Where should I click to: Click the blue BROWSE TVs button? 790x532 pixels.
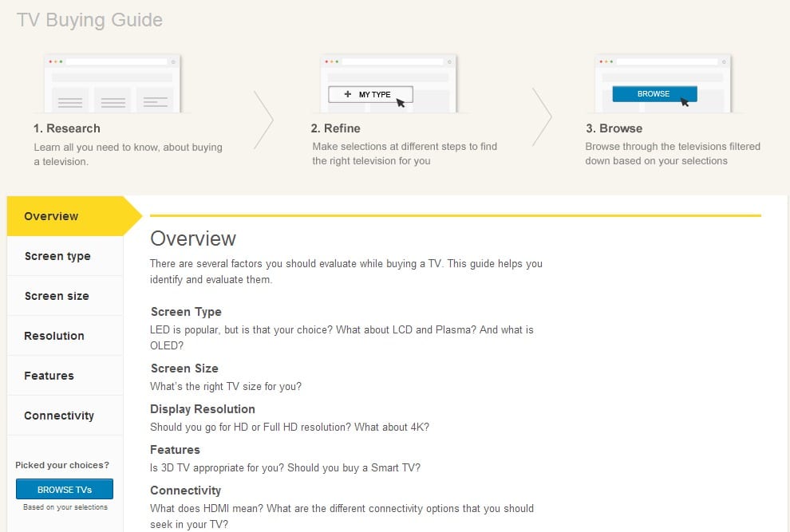pos(65,489)
